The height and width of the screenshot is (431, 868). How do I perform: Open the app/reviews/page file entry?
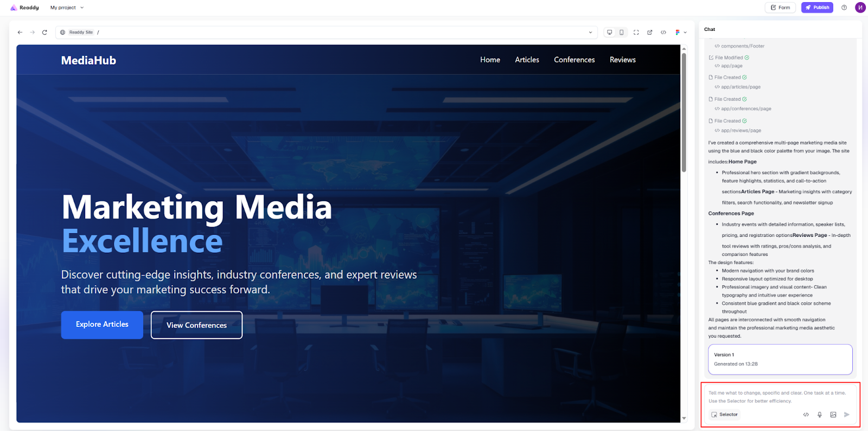738,131
